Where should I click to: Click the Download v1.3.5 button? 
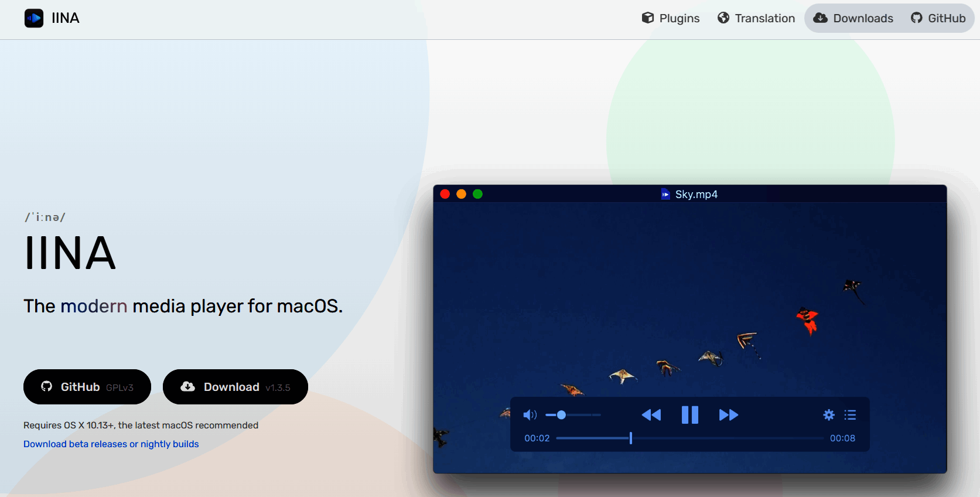tap(235, 387)
